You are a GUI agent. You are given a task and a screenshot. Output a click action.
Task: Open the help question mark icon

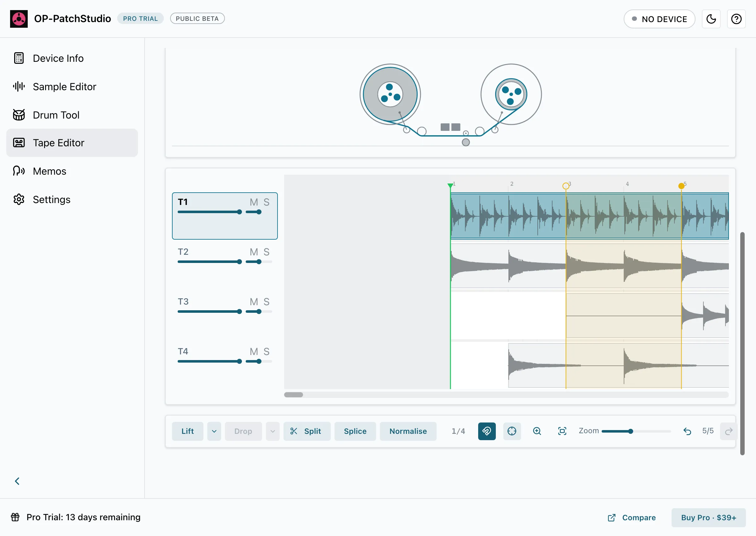(736, 19)
